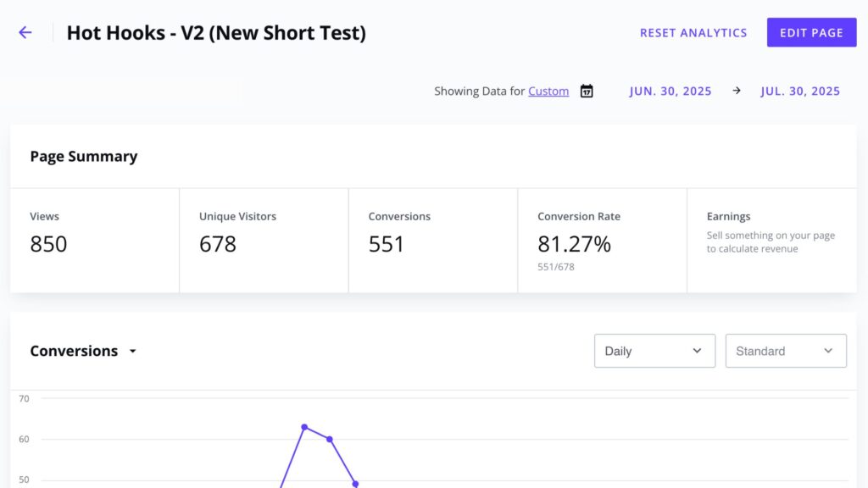
Task: Click the Unique Visitors value 678
Action: 218,244
